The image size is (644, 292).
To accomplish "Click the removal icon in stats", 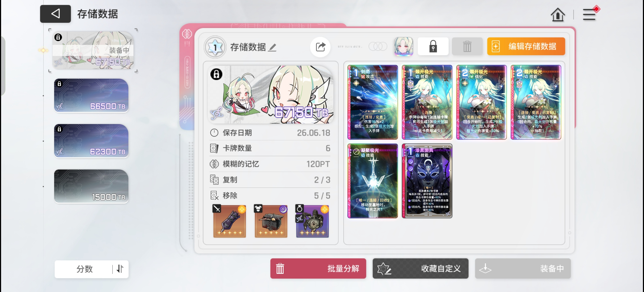I will [214, 195].
